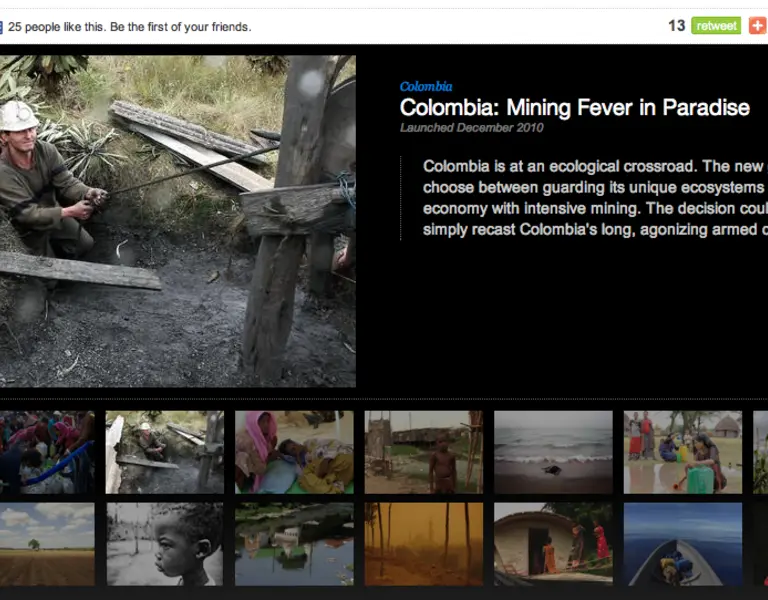Select the woman in pink headscarf thumbnail
The height and width of the screenshot is (600, 768).
pos(294,452)
